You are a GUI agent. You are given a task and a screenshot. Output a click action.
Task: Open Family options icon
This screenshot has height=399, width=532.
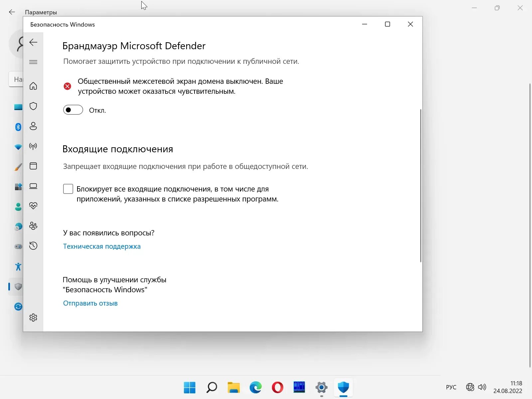point(33,226)
